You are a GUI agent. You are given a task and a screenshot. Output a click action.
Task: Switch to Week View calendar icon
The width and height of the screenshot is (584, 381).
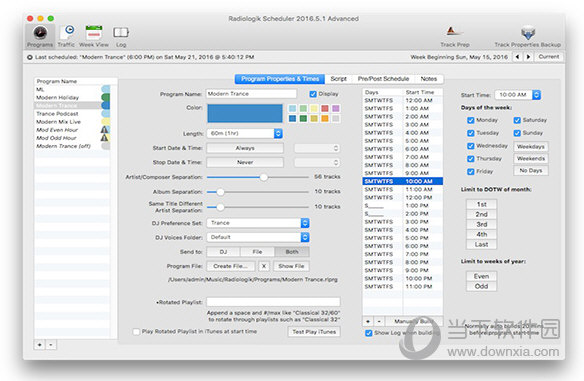tap(94, 32)
